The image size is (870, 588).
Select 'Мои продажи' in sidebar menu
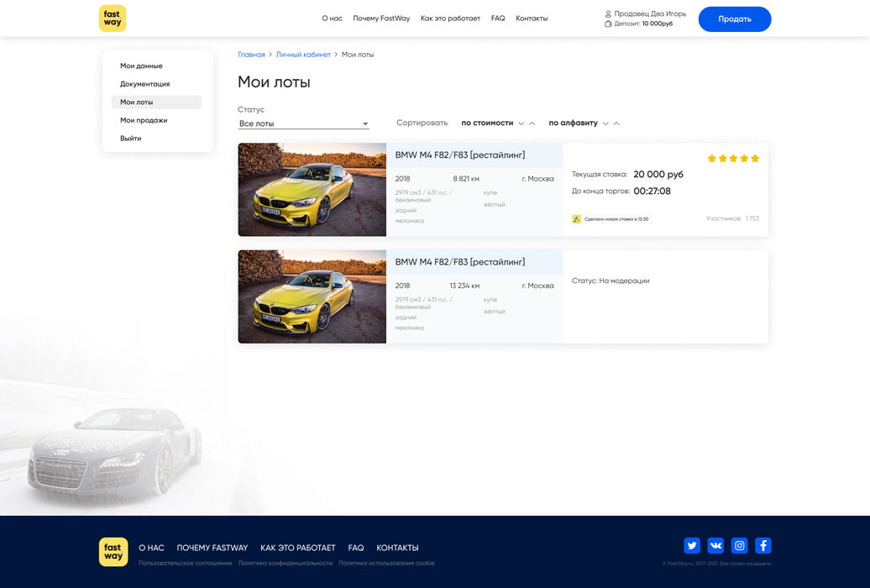[x=144, y=120]
